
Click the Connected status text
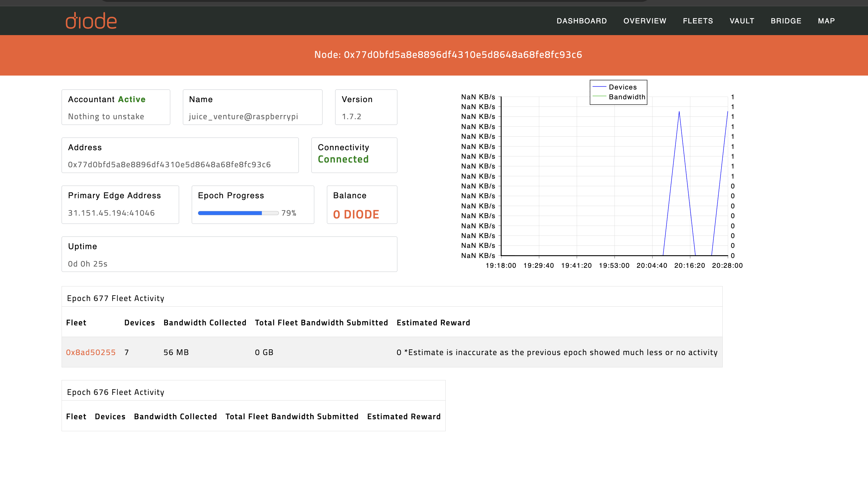coord(343,159)
